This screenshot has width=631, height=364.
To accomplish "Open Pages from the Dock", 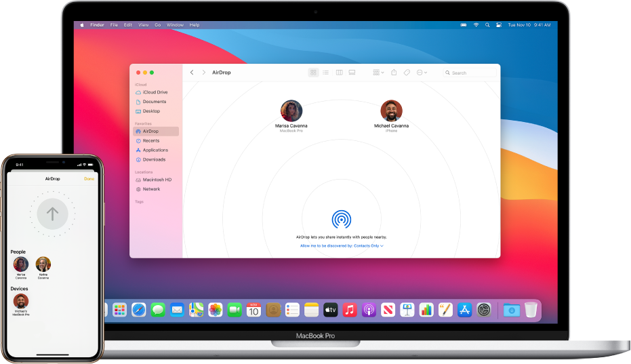I will click(x=445, y=310).
